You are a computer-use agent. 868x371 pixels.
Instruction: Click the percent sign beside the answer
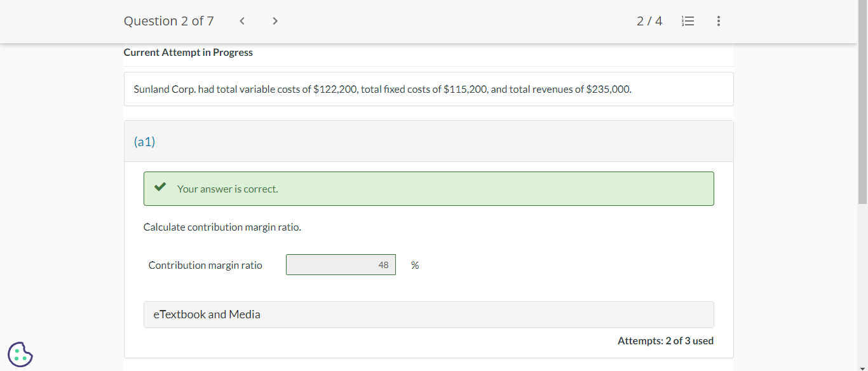(415, 265)
